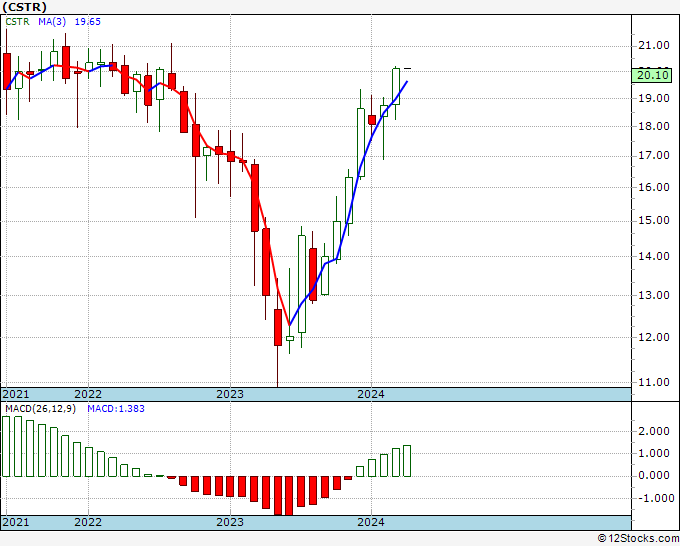The height and width of the screenshot is (546, 680).
Task: Click the MACD:1.383 value label
Action: [x=116, y=409]
